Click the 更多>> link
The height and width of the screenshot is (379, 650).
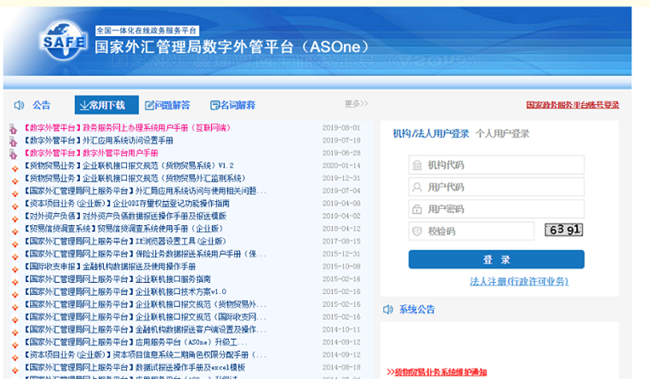pos(356,104)
